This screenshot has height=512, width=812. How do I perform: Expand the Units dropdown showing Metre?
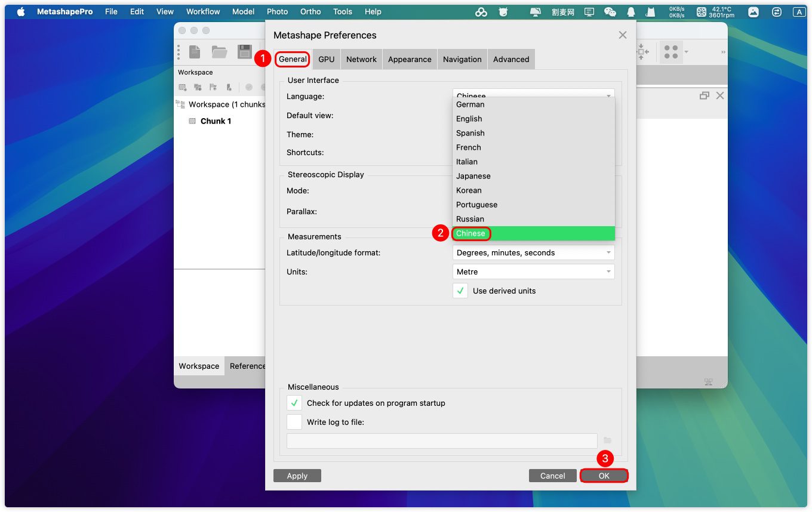pos(533,272)
